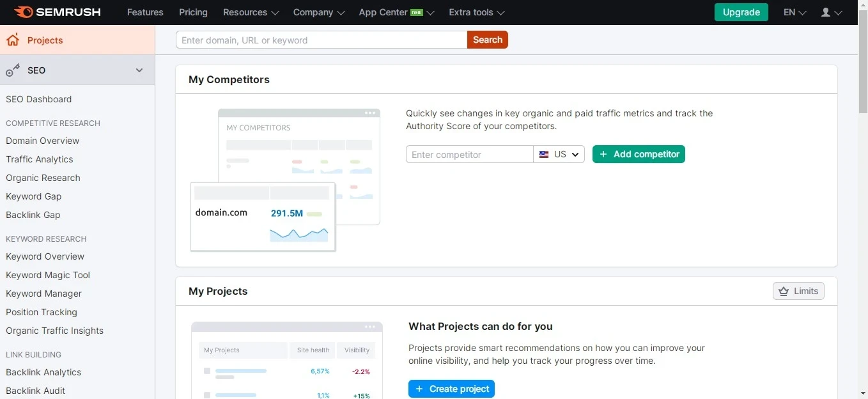Click the Semrush logo icon
This screenshot has height=399, width=868.
click(x=23, y=12)
